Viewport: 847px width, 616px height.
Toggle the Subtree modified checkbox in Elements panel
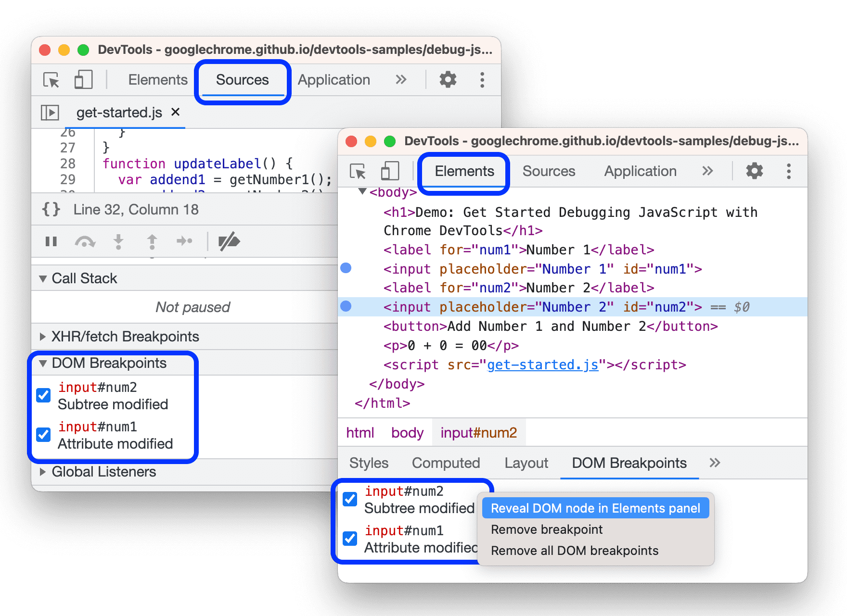[350, 499]
